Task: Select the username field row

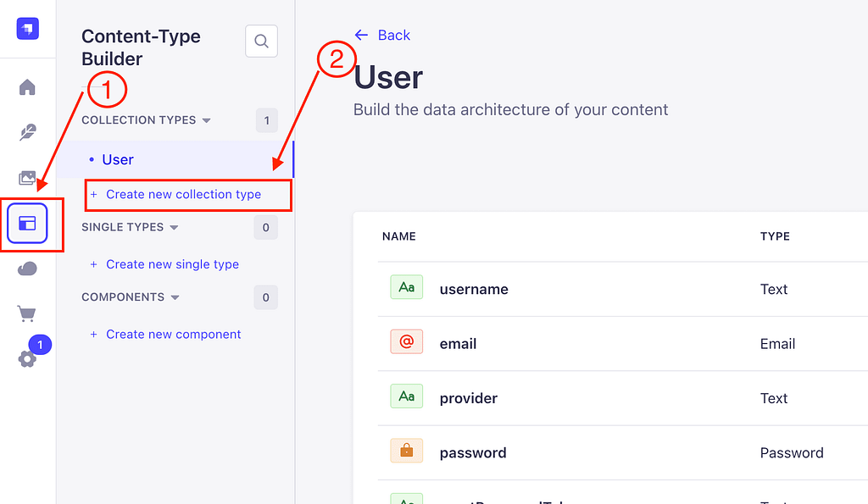Action: tap(623, 289)
